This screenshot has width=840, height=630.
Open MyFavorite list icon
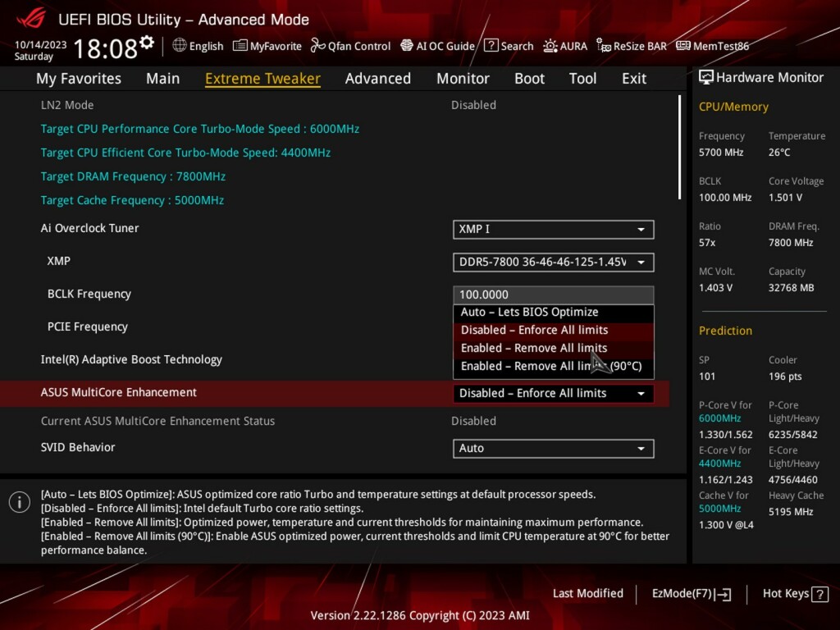(x=240, y=46)
